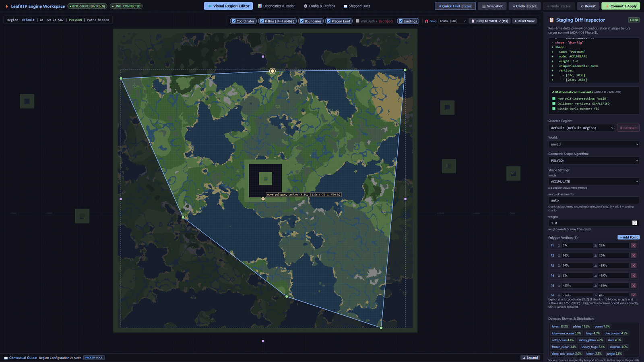
Task: Click the PACKED DOCS badge
Action: 94,358
